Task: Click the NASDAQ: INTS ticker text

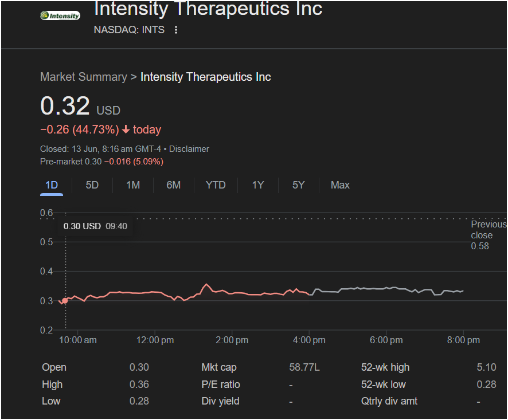Action: pos(129,30)
